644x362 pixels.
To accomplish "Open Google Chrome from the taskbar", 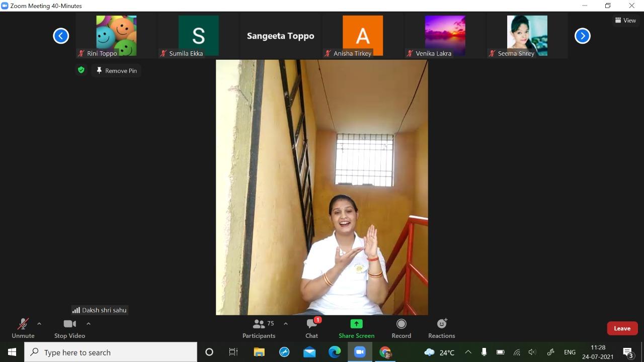I will (x=385, y=352).
